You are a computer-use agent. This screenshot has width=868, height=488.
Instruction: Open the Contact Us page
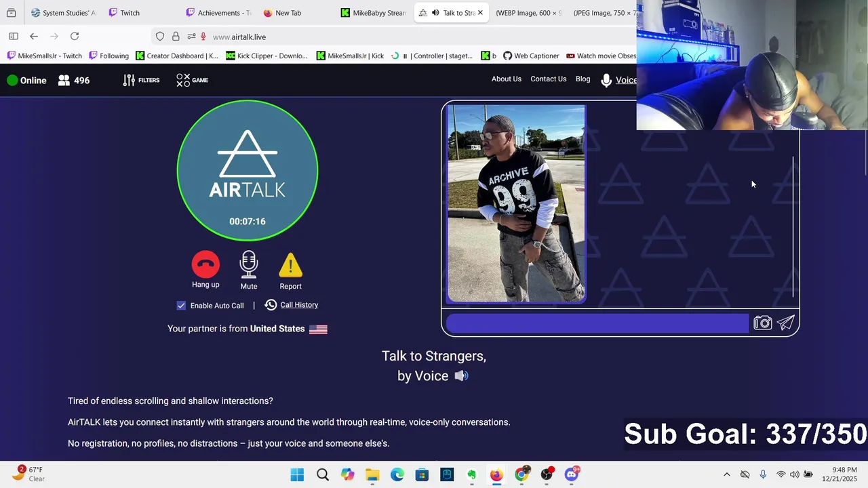click(549, 79)
